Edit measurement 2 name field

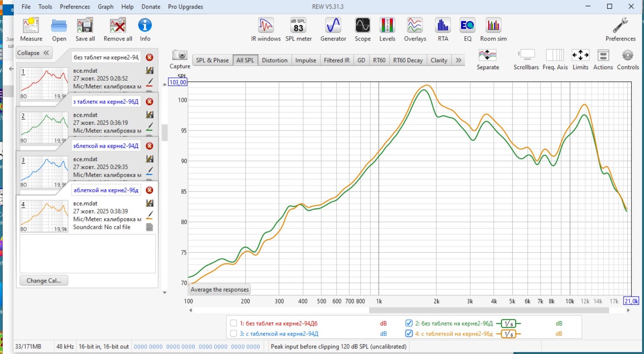106,101
